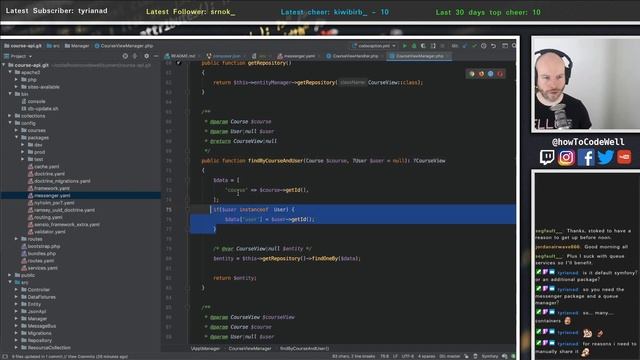Open framework.yaml in project tree
The height and width of the screenshot is (360, 640).
point(51,188)
